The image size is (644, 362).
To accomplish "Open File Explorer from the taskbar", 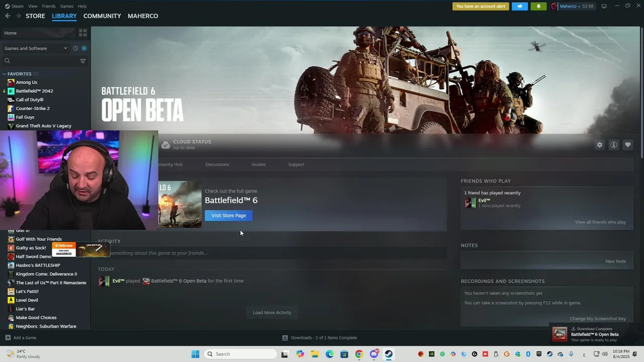I will pyautogui.click(x=315, y=354).
